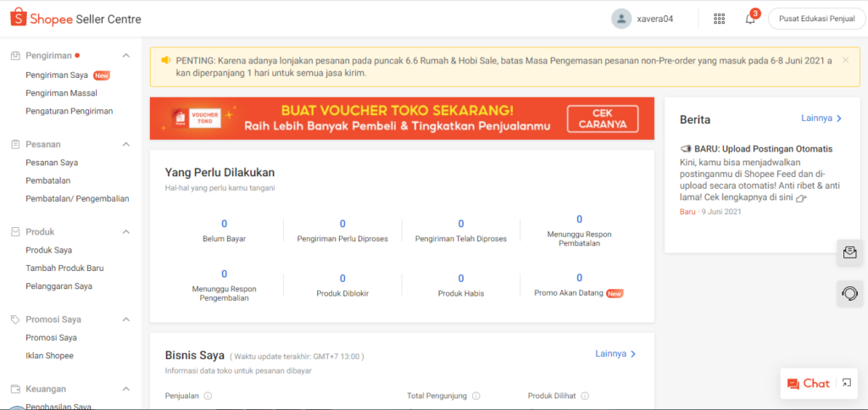Open the apps grid menu icon

(x=720, y=19)
